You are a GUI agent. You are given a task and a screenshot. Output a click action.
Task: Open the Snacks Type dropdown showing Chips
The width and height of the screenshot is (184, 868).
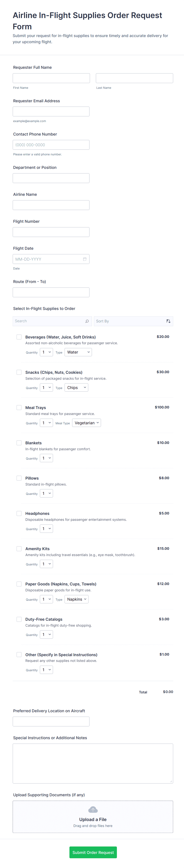pos(76,387)
